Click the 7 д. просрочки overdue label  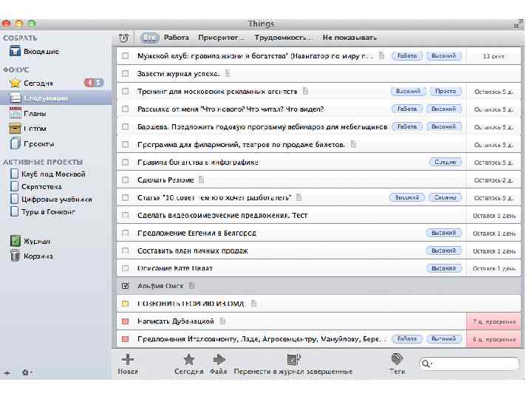pos(494,321)
